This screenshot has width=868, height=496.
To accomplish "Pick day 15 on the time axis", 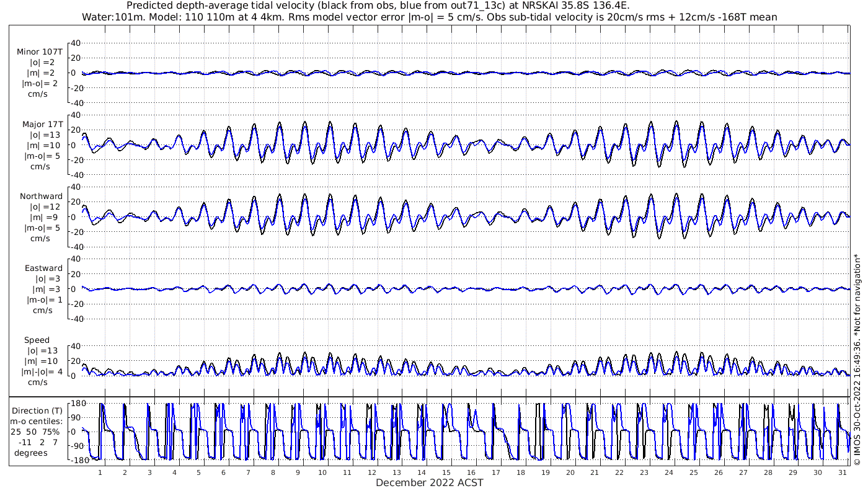I will [x=446, y=472].
